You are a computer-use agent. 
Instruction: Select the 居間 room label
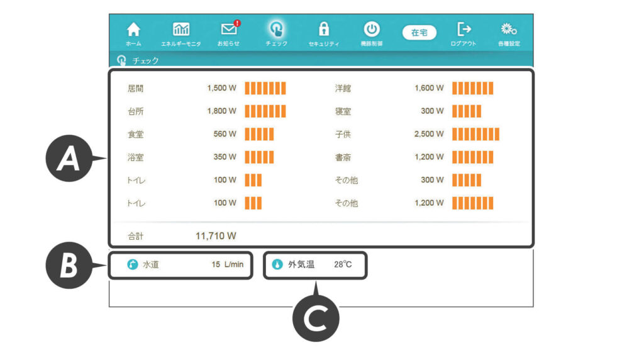coord(135,89)
